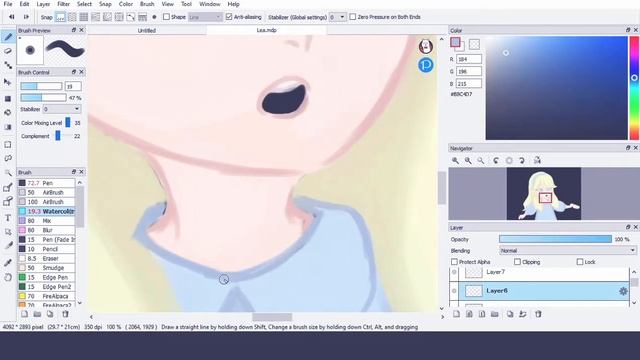
Task: Select the Text tool
Action: 8,218
